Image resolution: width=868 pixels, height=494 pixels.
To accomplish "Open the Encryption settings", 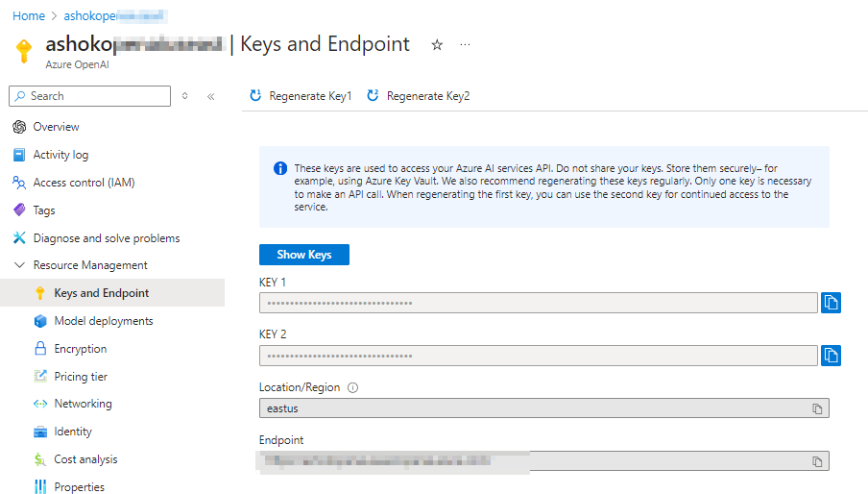I will click(81, 349).
